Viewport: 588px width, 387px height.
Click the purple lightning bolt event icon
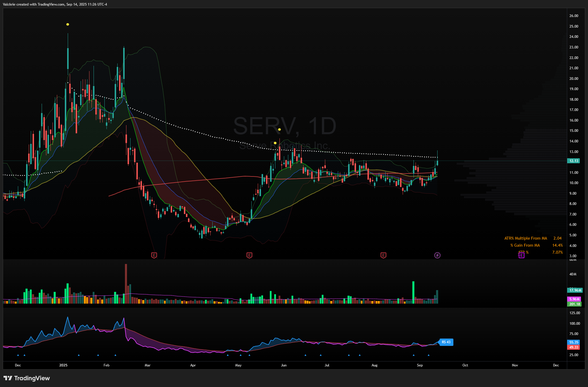point(437,255)
